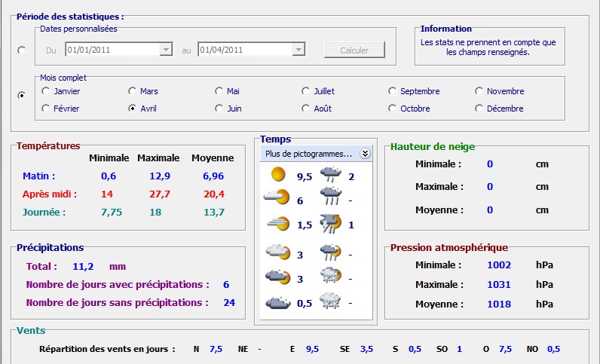Screen dimensions: 600x364
Task: Select the Août radio button
Action: [x=305, y=109]
